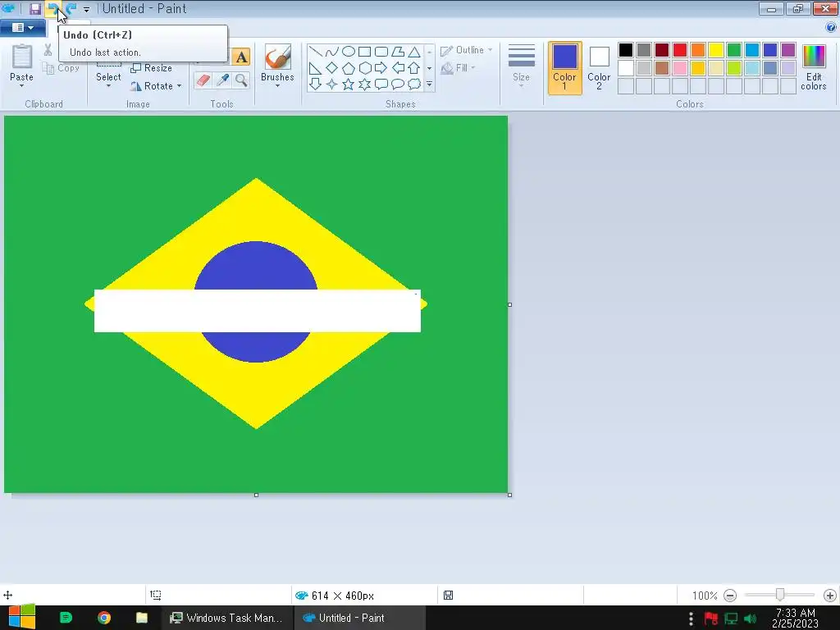Select the Oval shape

(x=348, y=52)
